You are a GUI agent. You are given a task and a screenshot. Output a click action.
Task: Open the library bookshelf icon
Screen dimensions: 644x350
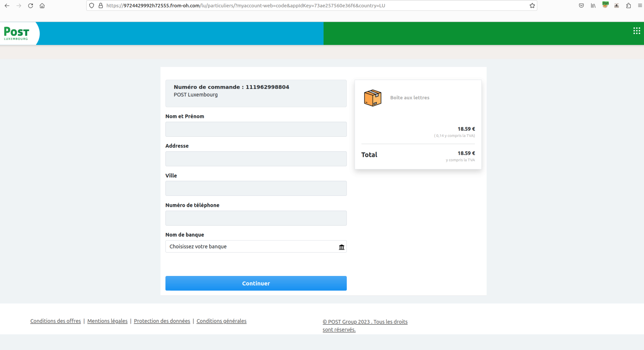(593, 6)
